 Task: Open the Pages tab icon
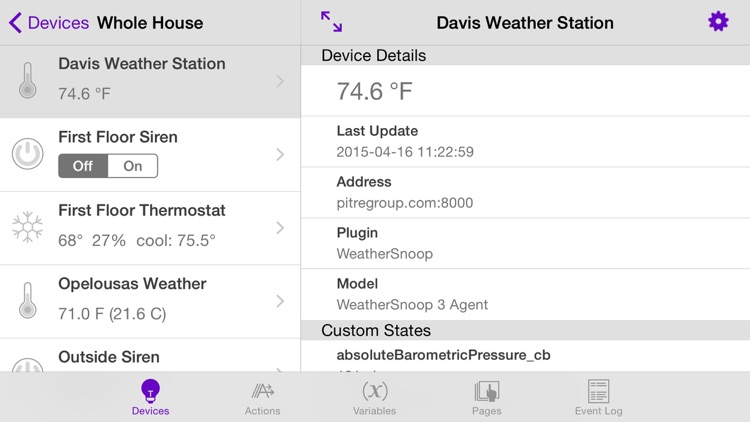486,391
